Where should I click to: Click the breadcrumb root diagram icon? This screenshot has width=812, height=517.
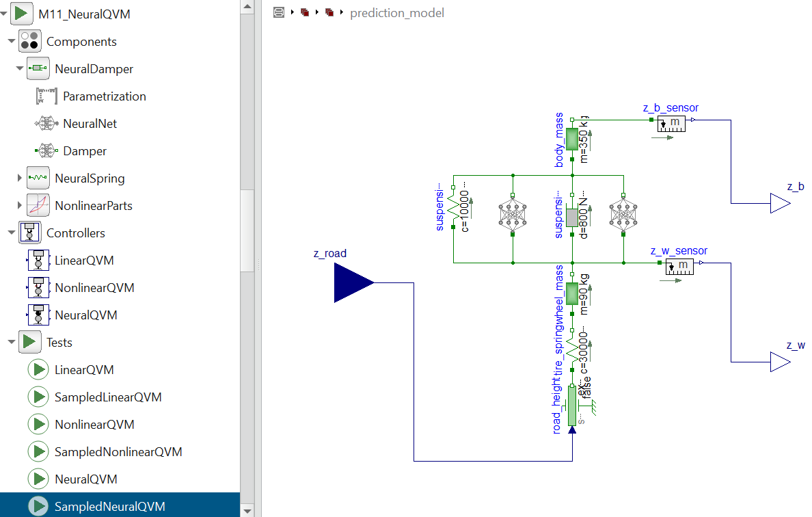click(279, 12)
